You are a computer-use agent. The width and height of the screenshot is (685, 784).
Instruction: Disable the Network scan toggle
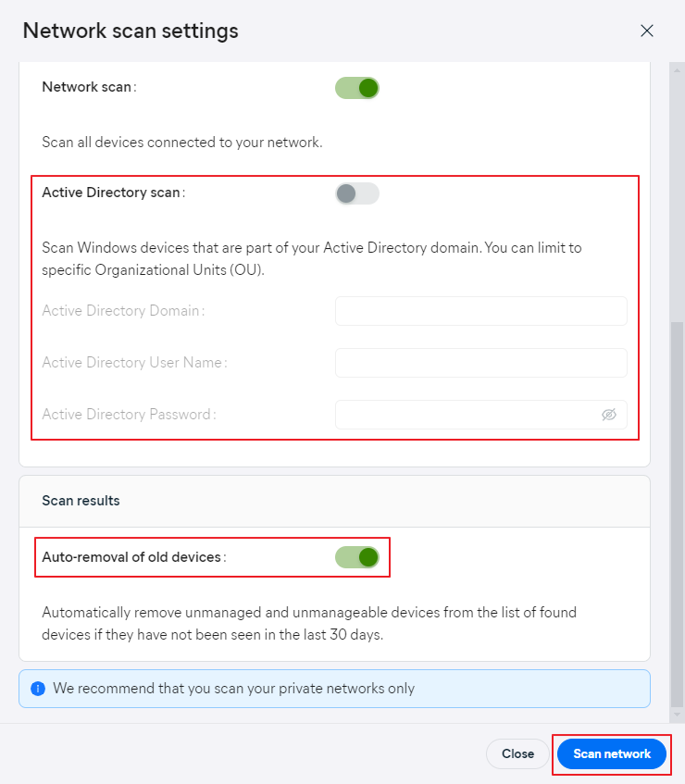pos(357,88)
